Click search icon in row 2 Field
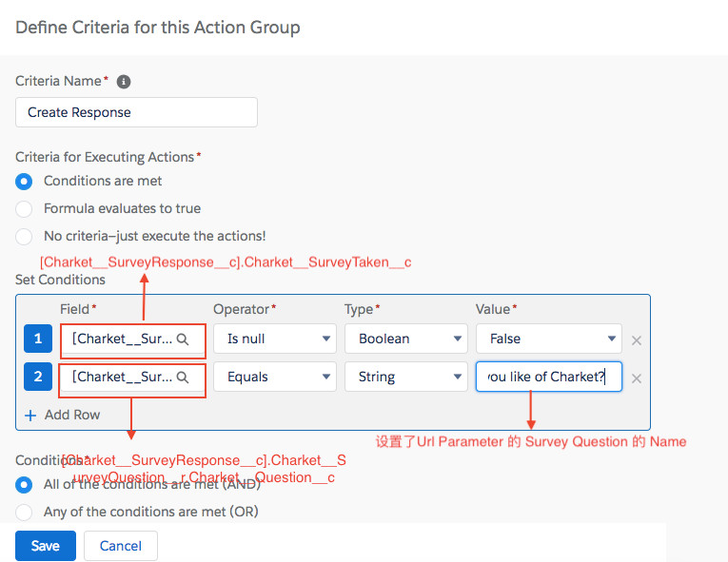Screen dimensions: 728x562 185,378
